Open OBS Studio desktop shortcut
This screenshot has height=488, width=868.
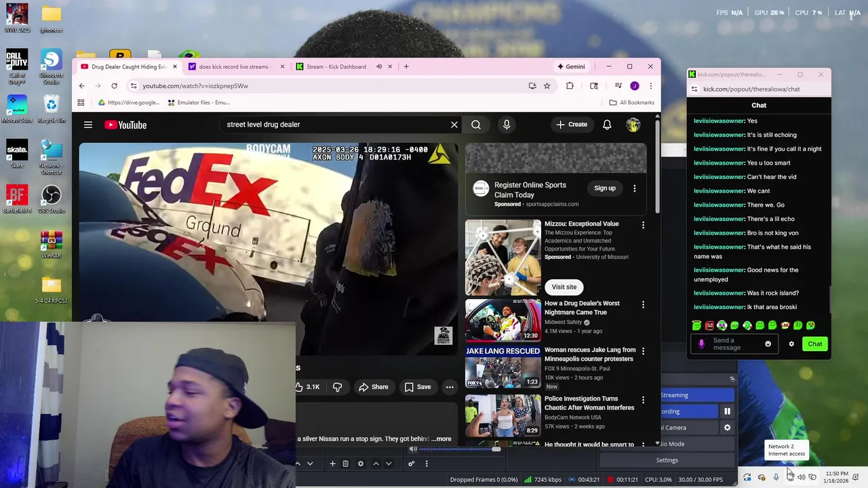(x=52, y=200)
